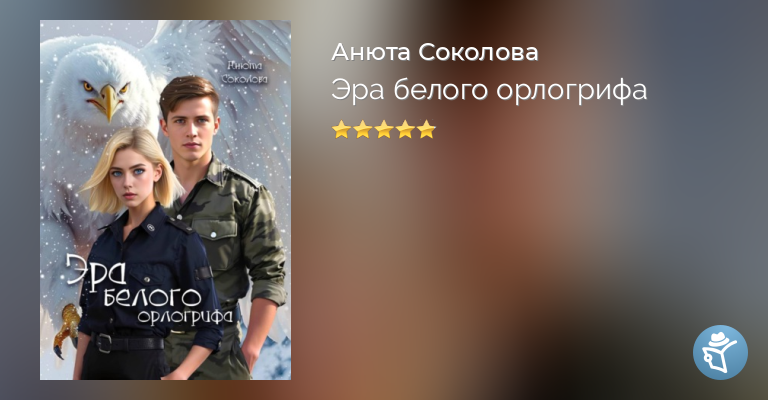Click author name printed on cover
This screenshot has width=768, height=400.
click(245, 71)
